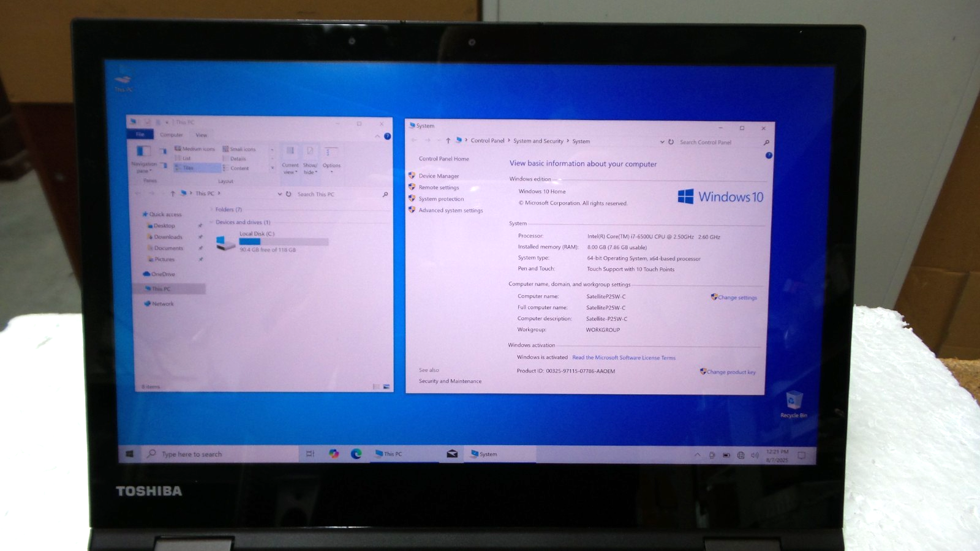Expand the Current view dropdown
The width and height of the screenshot is (980, 551).
point(290,160)
